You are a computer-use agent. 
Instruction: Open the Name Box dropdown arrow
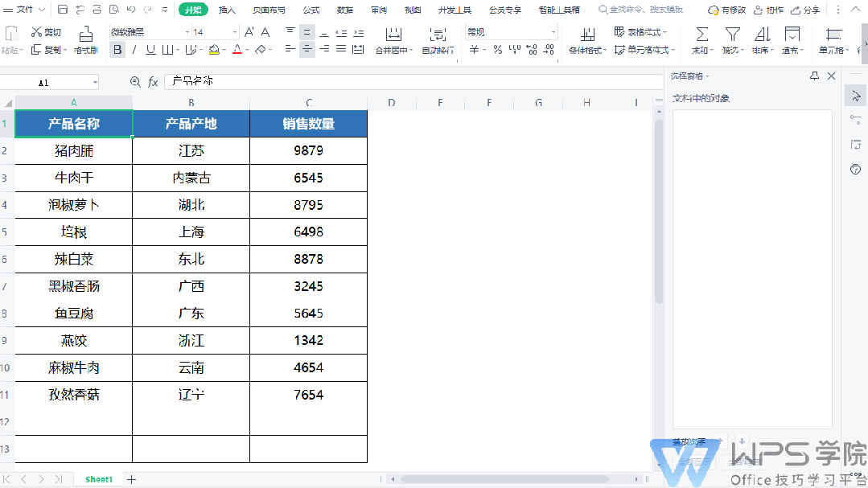[x=95, y=83]
